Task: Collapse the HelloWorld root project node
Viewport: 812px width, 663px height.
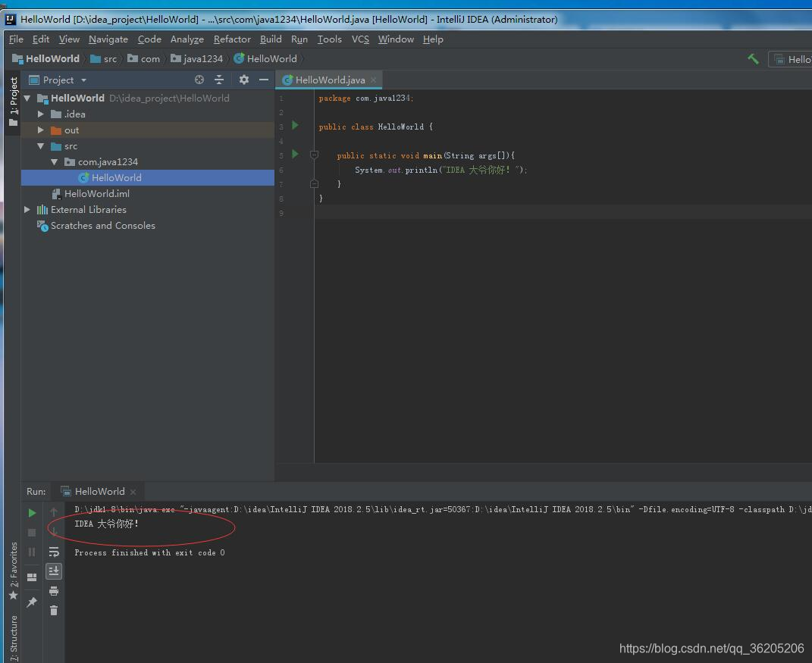Action: click(27, 98)
